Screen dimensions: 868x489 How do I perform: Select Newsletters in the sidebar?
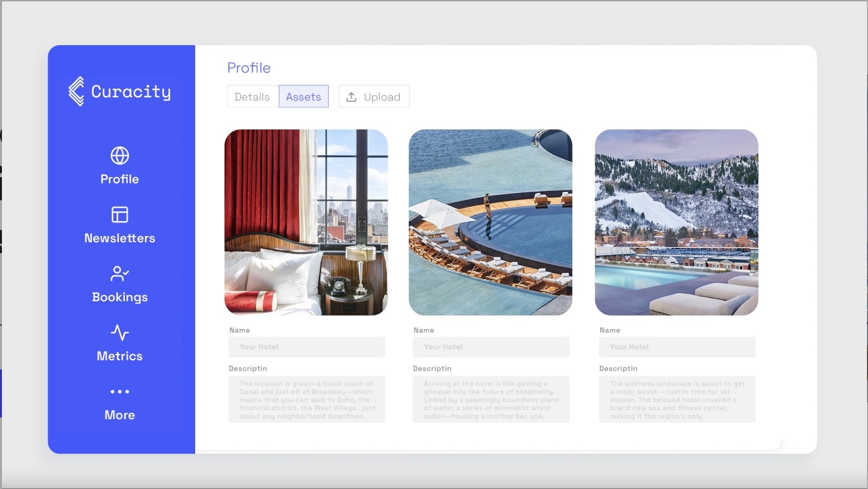[120, 238]
